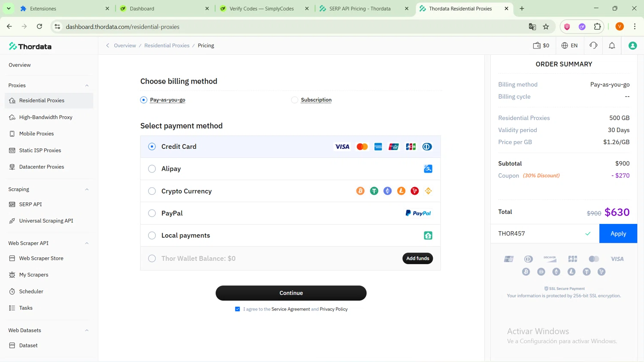Click the Local payments green icon

tap(428, 235)
